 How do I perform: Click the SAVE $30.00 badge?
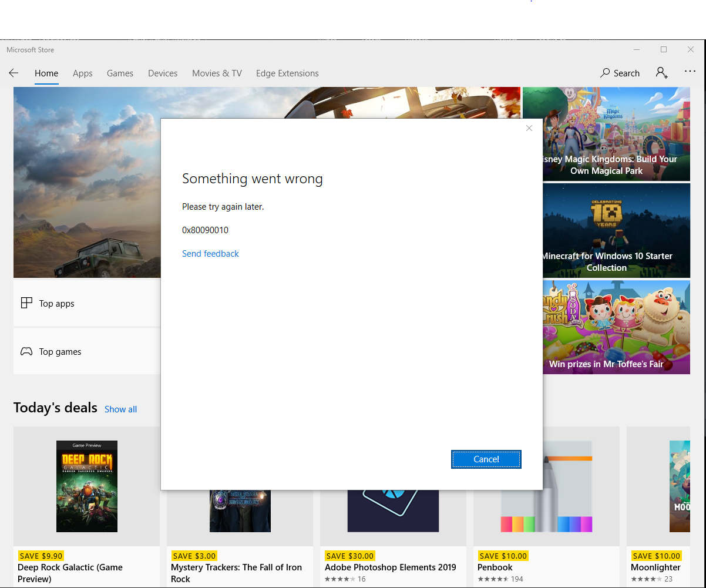[350, 556]
